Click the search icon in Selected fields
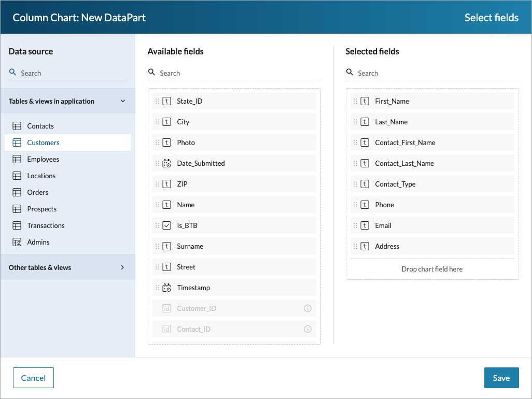This screenshot has width=532, height=399. pos(349,72)
